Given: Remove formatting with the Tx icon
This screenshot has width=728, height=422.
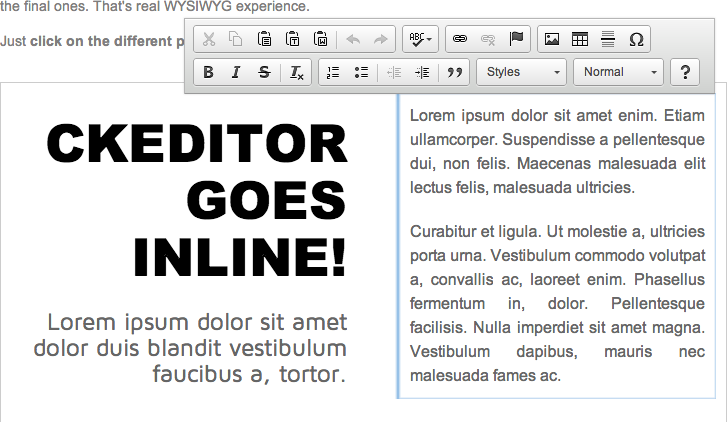Looking at the screenshot, I should click(296, 72).
